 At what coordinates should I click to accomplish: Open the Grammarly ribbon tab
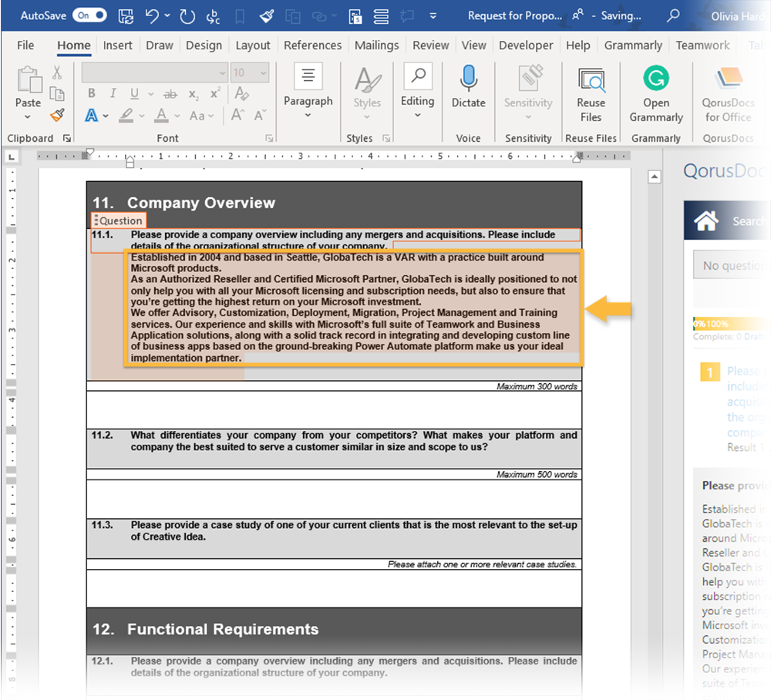click(633, 45)
